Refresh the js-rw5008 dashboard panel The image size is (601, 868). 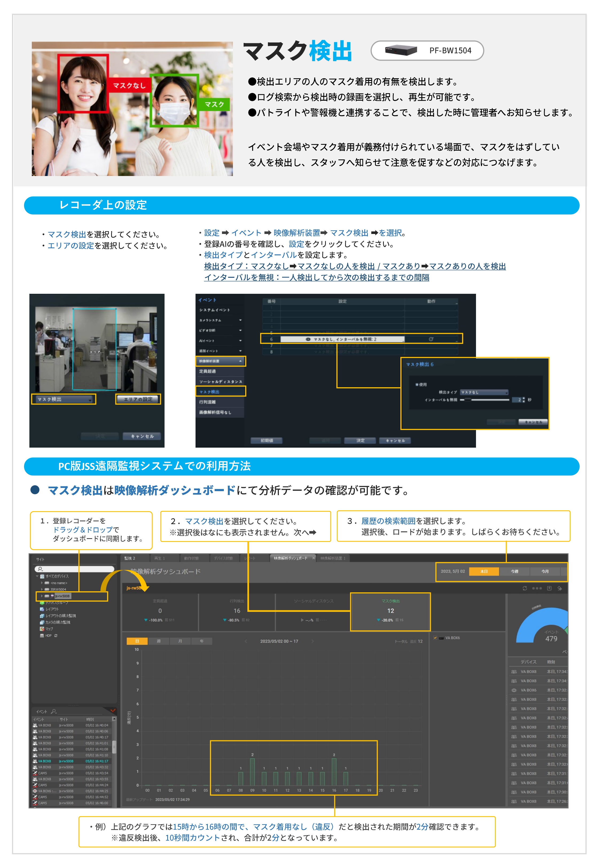pyautogui.click(x=525, y=588)
